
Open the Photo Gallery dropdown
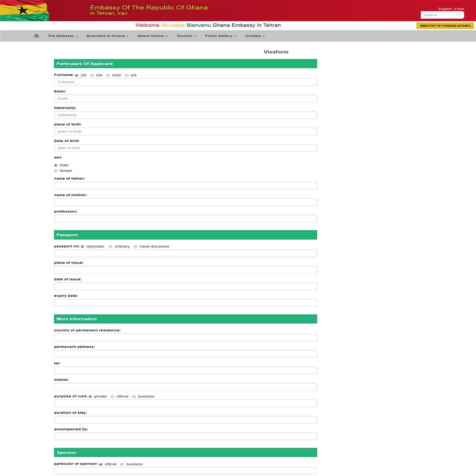click(220, 36)
